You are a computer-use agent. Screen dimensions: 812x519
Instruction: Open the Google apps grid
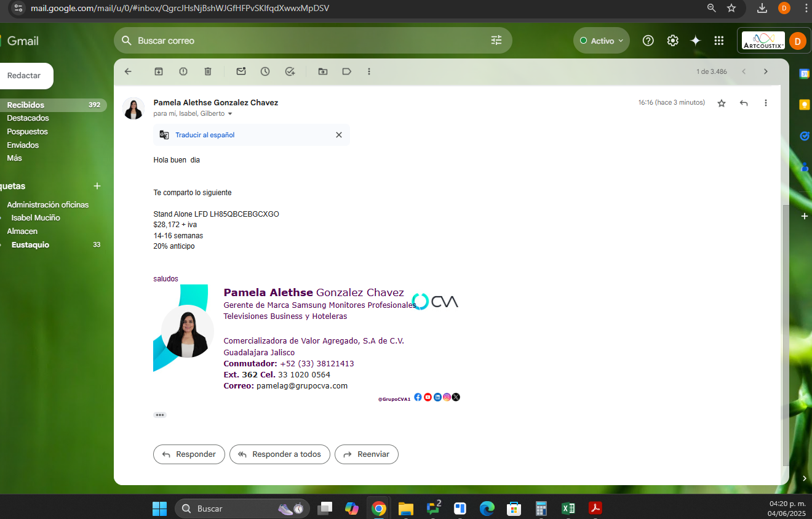pyautogui.click(x=718, y=41)
